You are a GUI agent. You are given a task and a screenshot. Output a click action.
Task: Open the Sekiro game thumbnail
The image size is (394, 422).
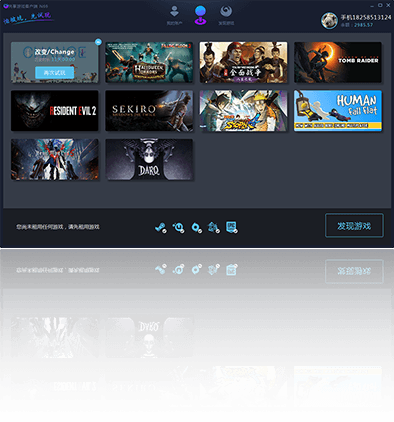coord(149,111)
